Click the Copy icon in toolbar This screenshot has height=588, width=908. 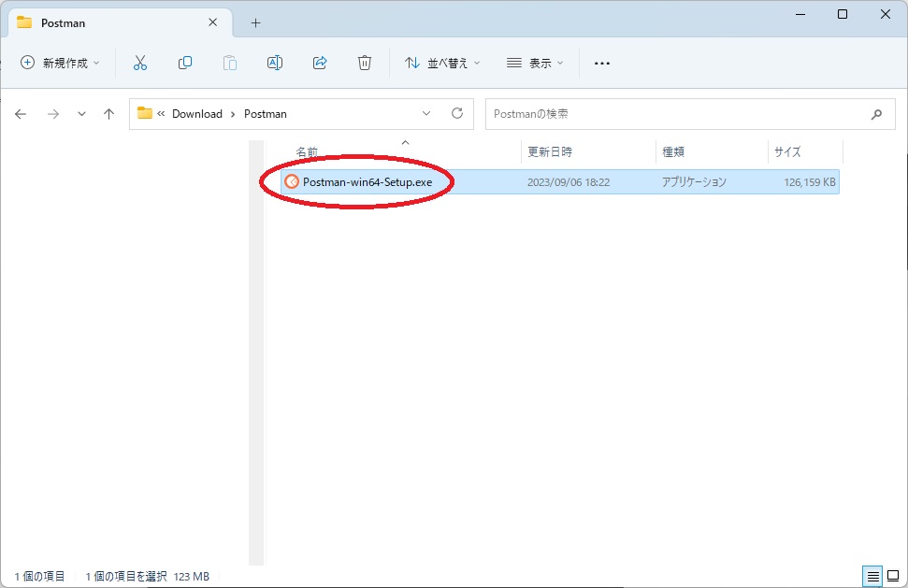(x=185, y=63)
